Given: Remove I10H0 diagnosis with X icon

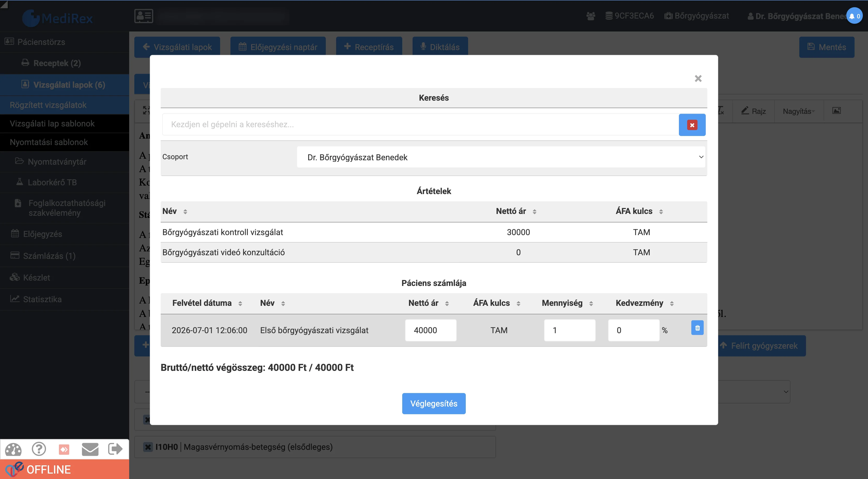Looking at the screenshot, I should pos(148,447).
